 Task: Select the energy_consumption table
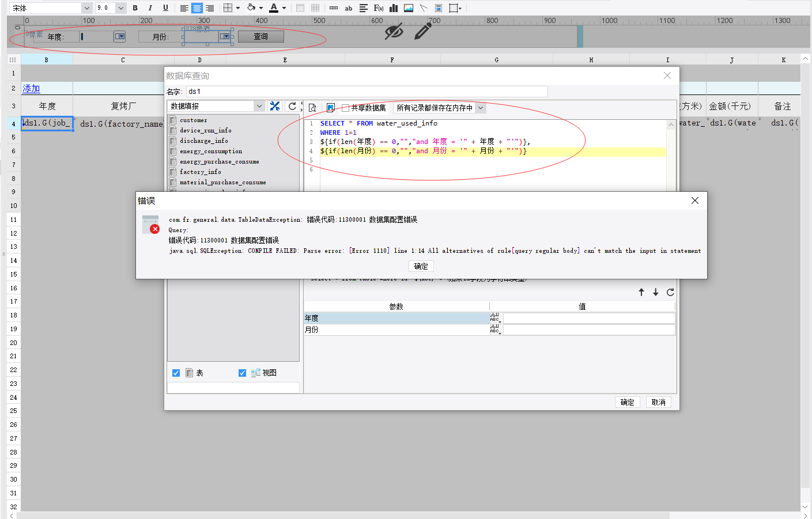pyautogui.click(x=210, y=151)
